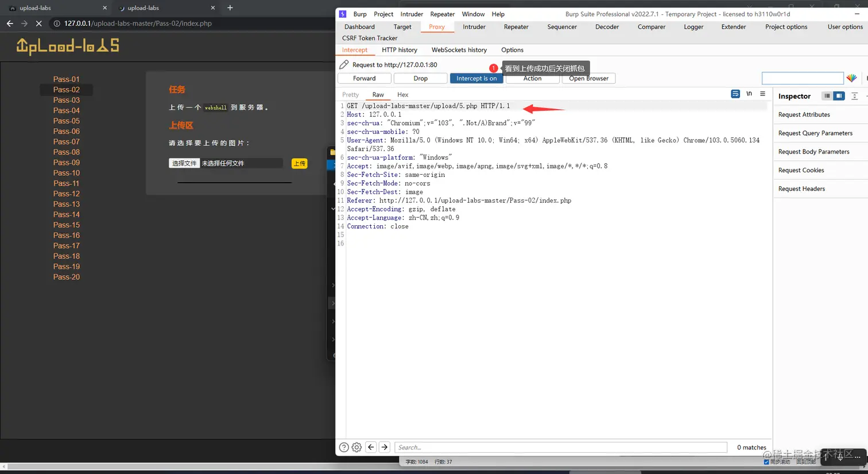Expand Request Attributes in Inspector

pyautogui.click(x=820, y=114)
